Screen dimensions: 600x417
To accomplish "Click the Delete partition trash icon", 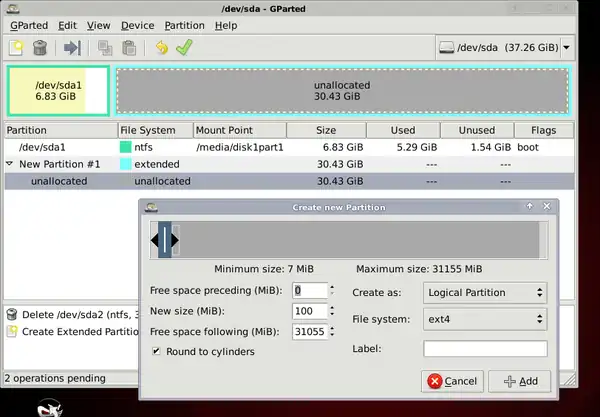I will [40, 47].
